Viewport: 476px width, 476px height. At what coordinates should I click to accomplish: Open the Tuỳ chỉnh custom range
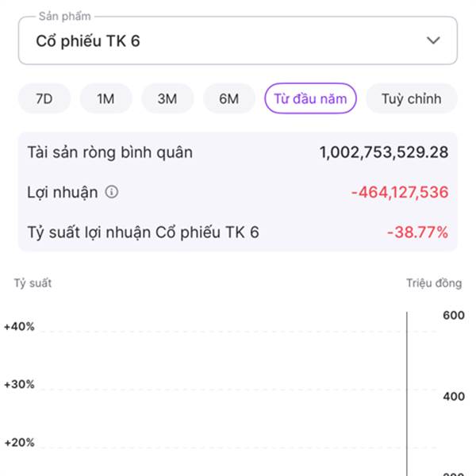click(x=411, y=99)
